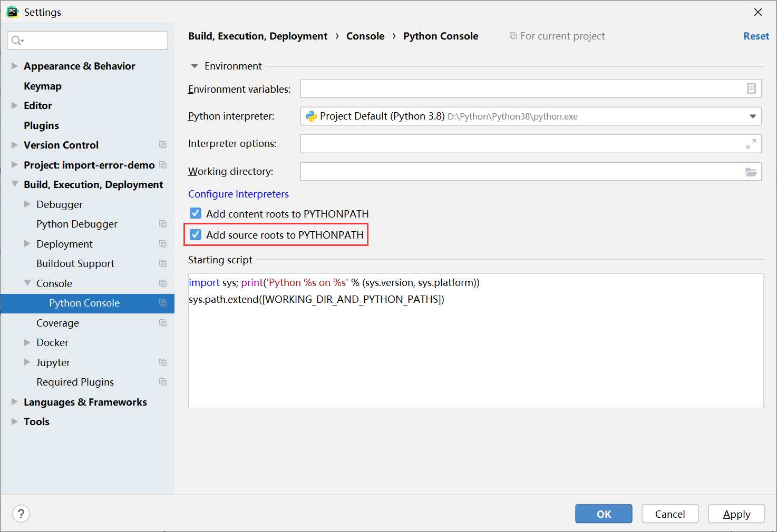Click the Python logo icon in the interpreter dropdown
Viewport: 777px width, 532px height.
pyautogui.click(x=312, y=116)
